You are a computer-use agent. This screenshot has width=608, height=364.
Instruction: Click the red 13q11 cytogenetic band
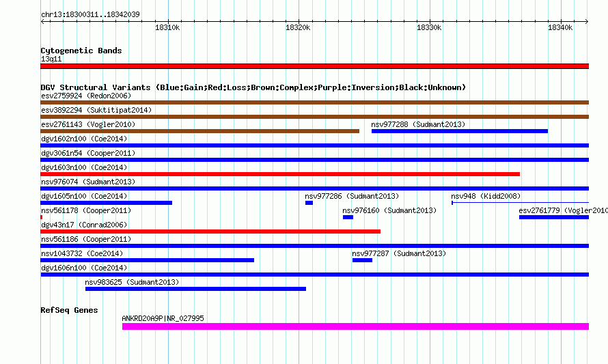[314, 66]
